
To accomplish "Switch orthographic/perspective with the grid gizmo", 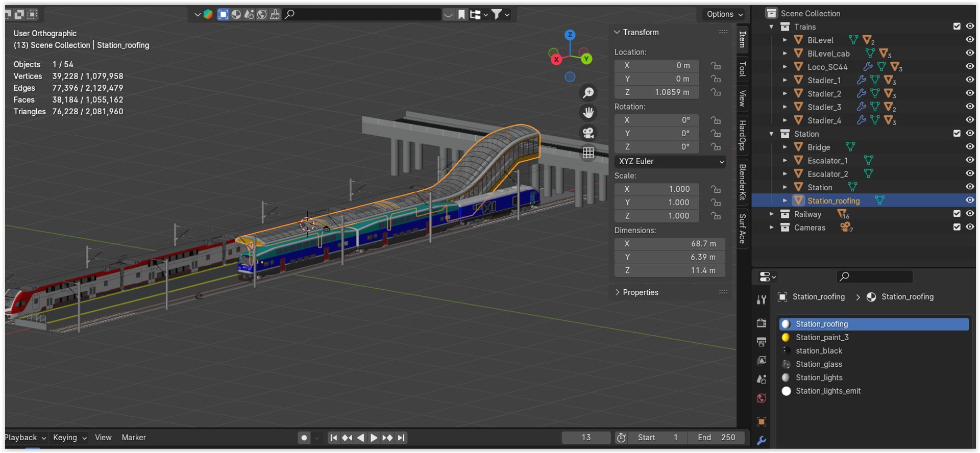I will (589, 153).
